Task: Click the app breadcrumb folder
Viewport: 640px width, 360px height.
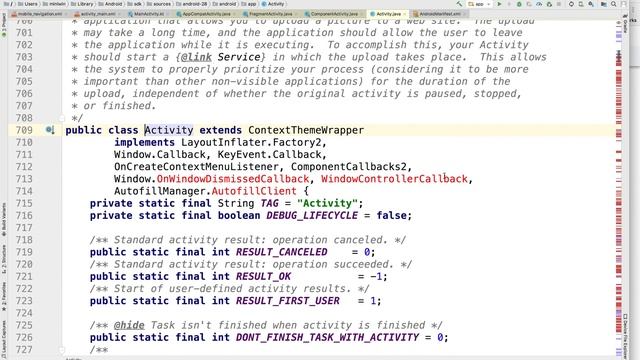Action: (249, 4)
